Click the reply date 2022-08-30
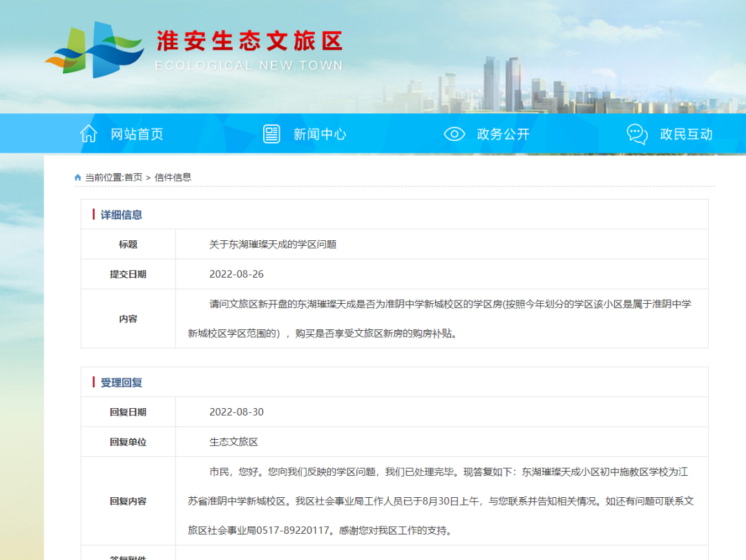Viewport: 746px width, 560px height. (236, 412)
